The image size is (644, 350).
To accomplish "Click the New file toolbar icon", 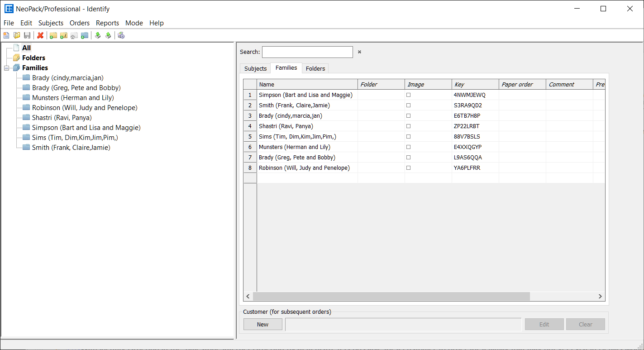I will click(x=6, y=35).
